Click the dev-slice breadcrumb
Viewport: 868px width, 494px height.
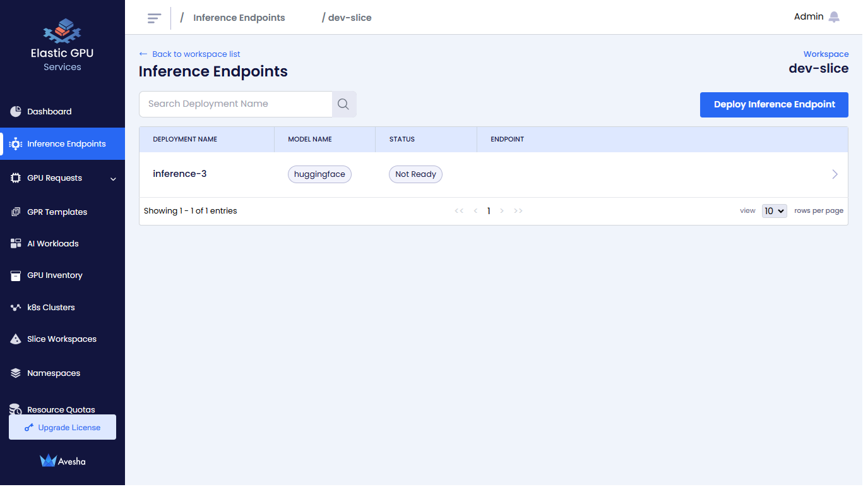click(x=350, y=18)
